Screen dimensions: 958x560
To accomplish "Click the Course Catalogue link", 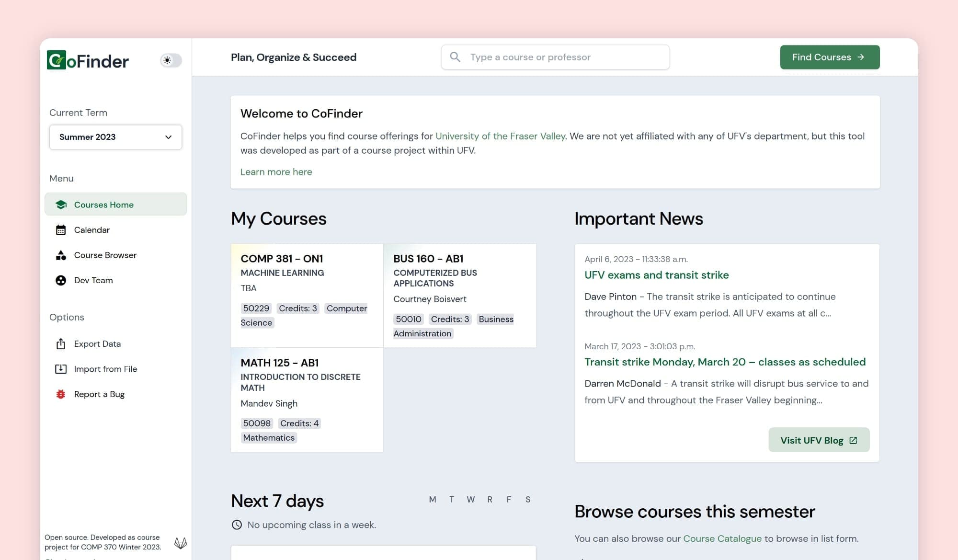I will (x=722, y=538).
